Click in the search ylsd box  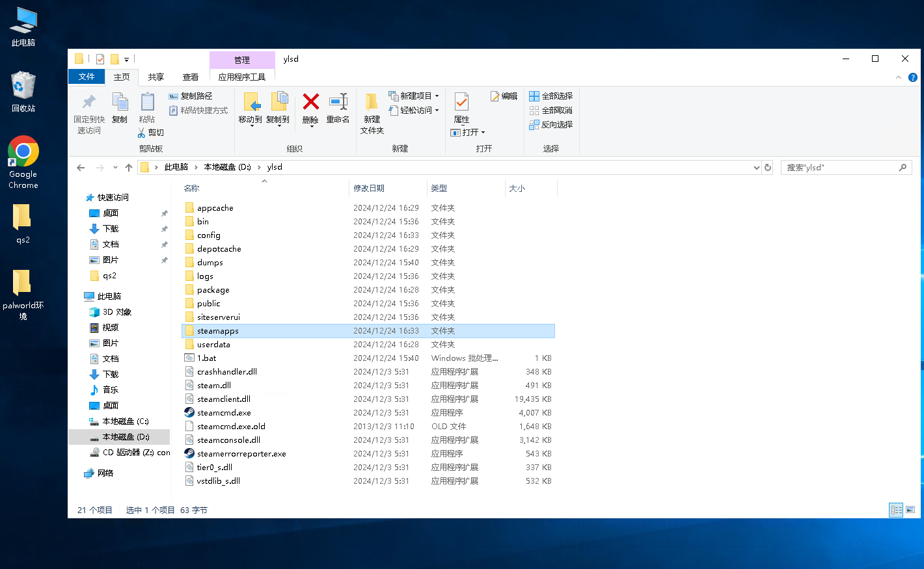[x=839, y=167]
